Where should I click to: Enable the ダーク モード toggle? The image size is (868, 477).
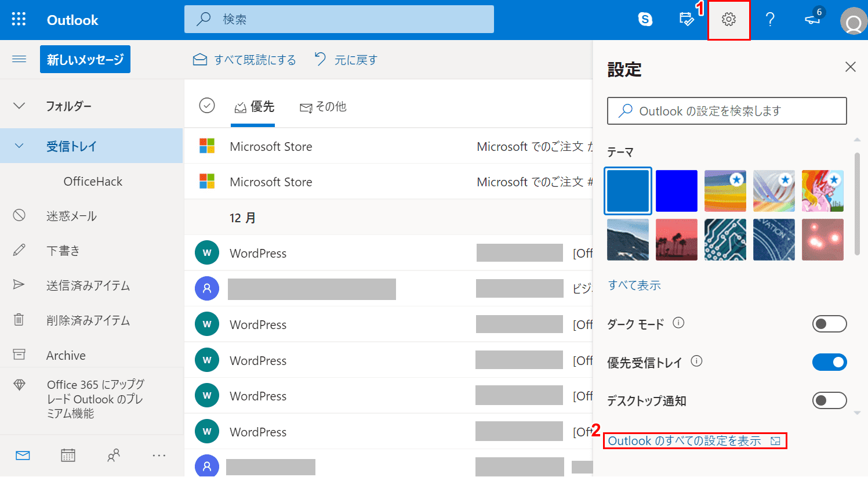coord(829,324)
